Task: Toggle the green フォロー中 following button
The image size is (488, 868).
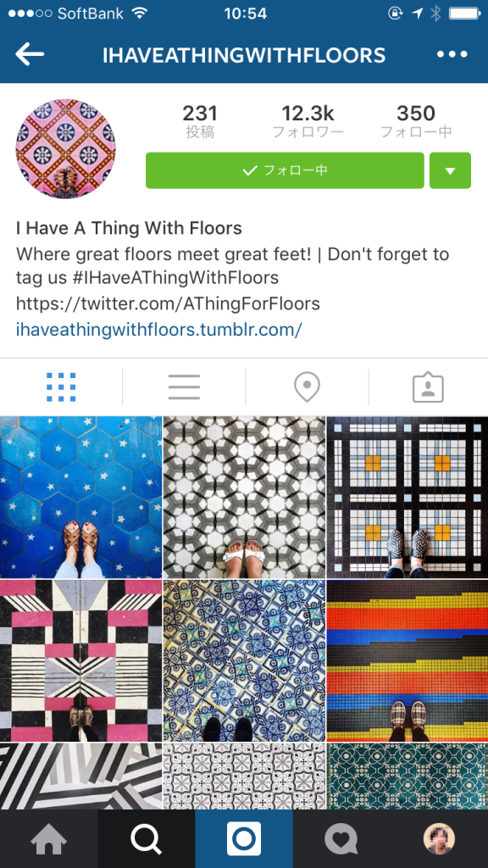Action: pyautogui.click(x=285, y=170)
